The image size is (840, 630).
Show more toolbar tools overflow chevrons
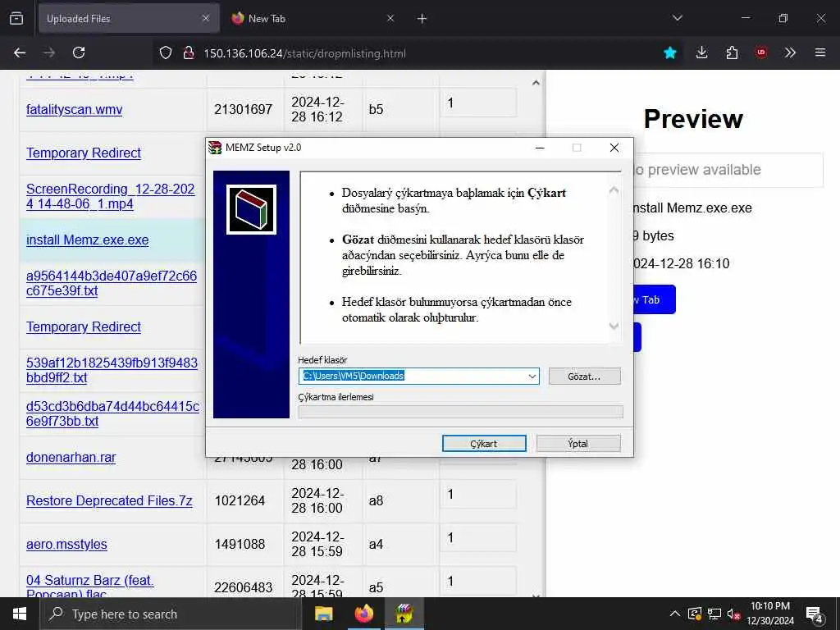click(790, 52)
